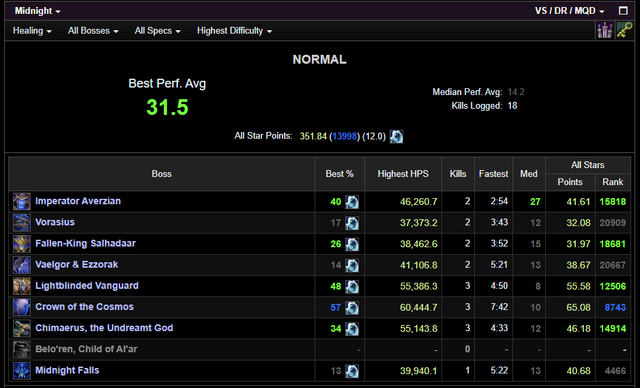The image size is (640, 388).
Task: Click rank 12506 in Lightblinded Vanguard row
Action: point(613,286)
